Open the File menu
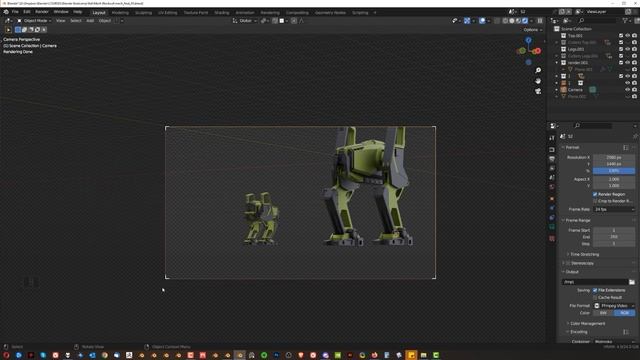This screenshot has width=640, height=360. pos(15,12)
